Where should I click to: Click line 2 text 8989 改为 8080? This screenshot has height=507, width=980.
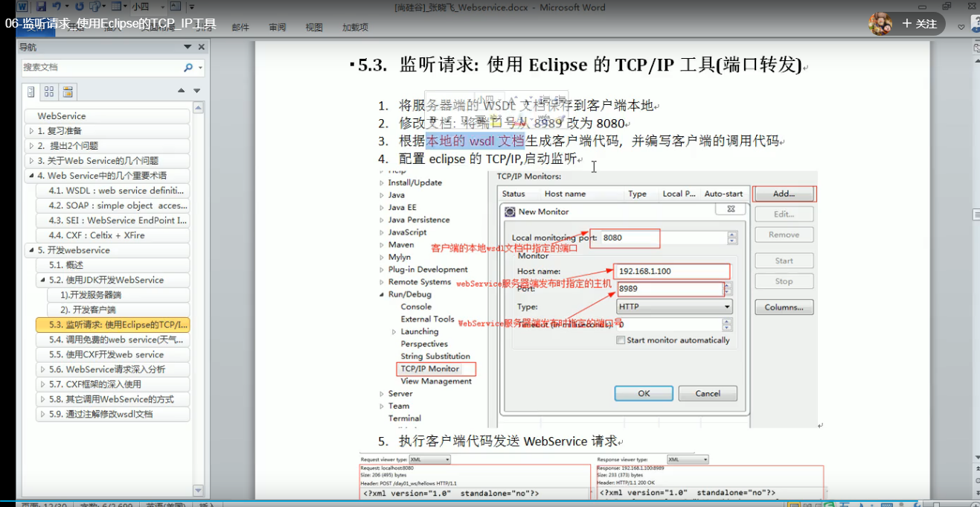pos(579,124)
